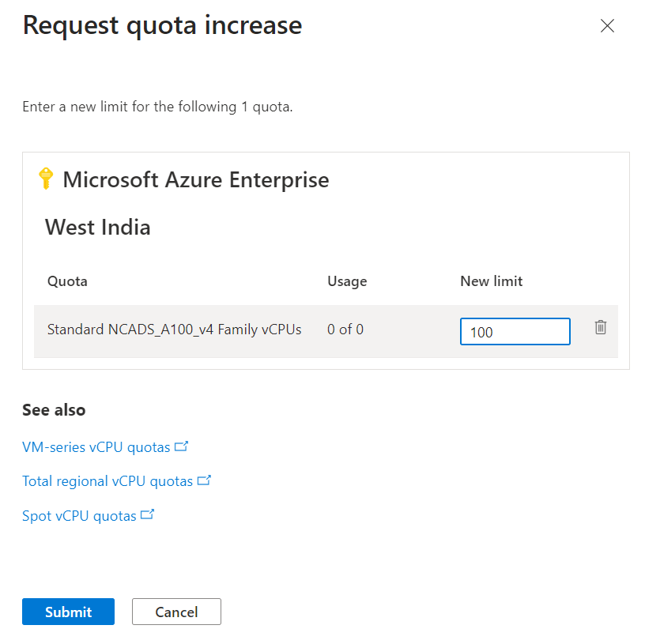This screenshot has width=645, height=644.
Task: Click the 0 of 0 usage value
Action: (345, 330)
